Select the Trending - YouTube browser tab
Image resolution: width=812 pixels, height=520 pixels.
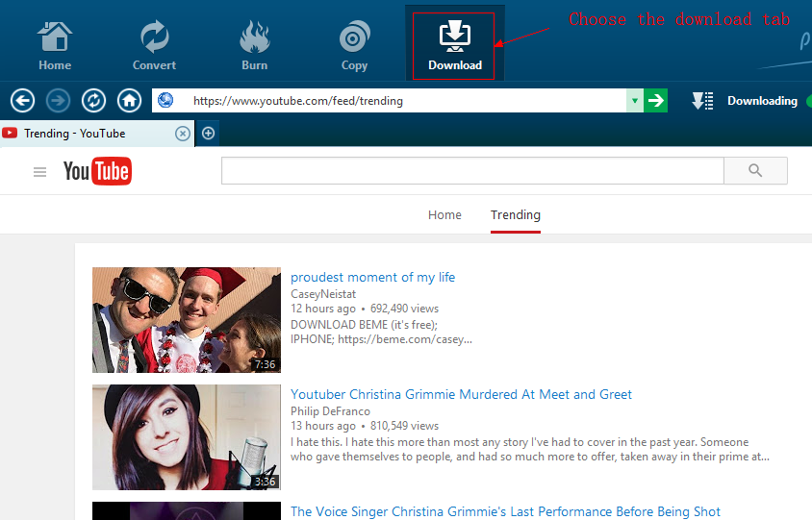[x=97, y=134]
